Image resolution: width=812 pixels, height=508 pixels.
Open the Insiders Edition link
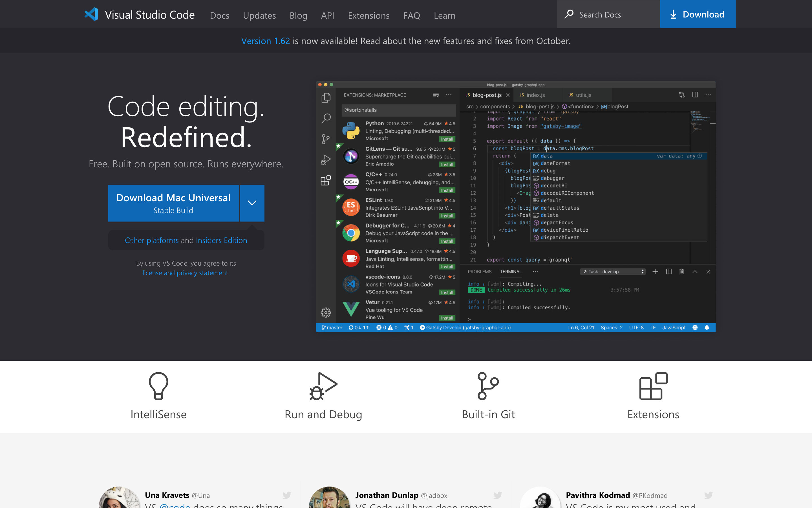(x=221, y=240)
